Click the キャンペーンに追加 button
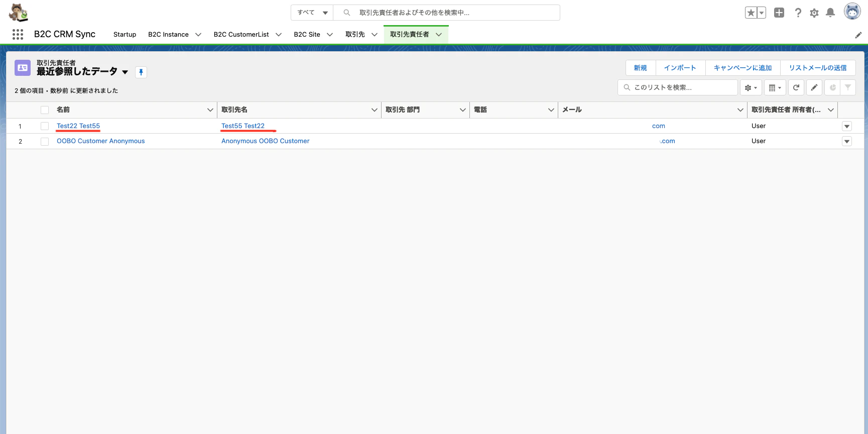This screenshot has height=434, width=868. tap(742, 68)
